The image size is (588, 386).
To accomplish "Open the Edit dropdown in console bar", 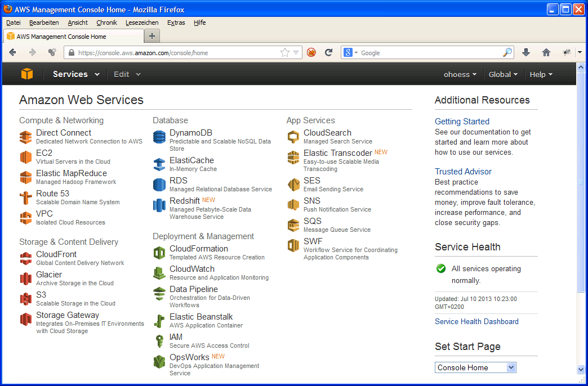I will (127, 74).
